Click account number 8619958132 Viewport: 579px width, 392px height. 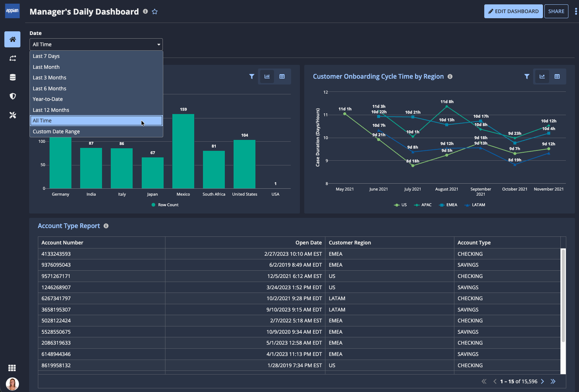click(56, 365)
